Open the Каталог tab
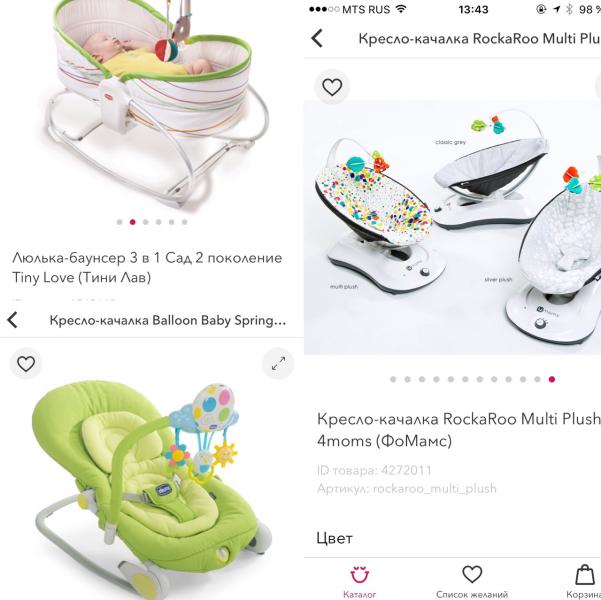601x600 pixels. pyautogui.click(x=360, y=582)
